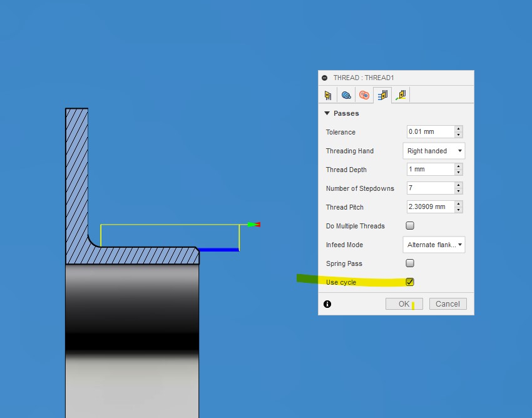Collapse the Passes section
The width and height of the screenshot is (532, 418).
point(327,113)
